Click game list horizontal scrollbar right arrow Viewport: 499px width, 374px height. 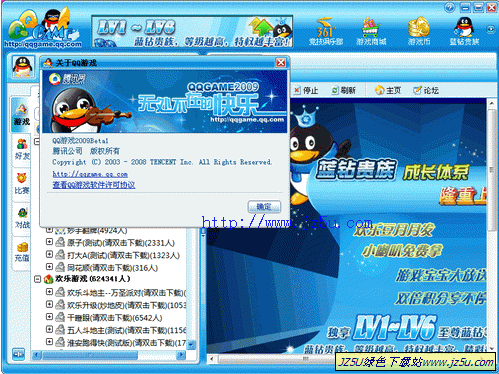click(181, 355)
